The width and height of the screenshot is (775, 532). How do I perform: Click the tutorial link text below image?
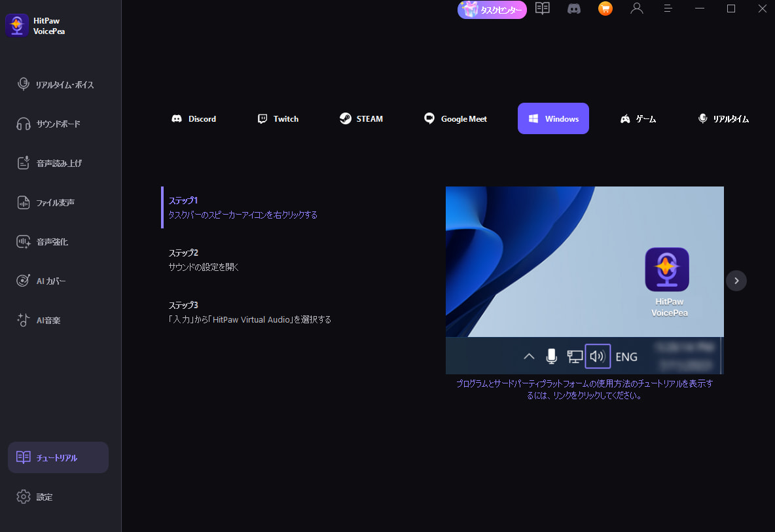[x=584, y=389]
